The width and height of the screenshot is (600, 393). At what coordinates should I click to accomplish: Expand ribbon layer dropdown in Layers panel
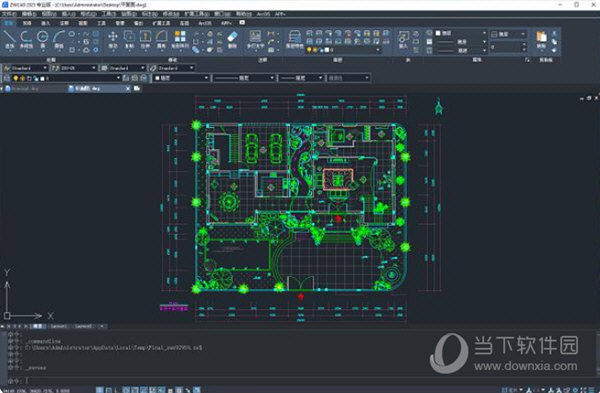tap(378, 50)
